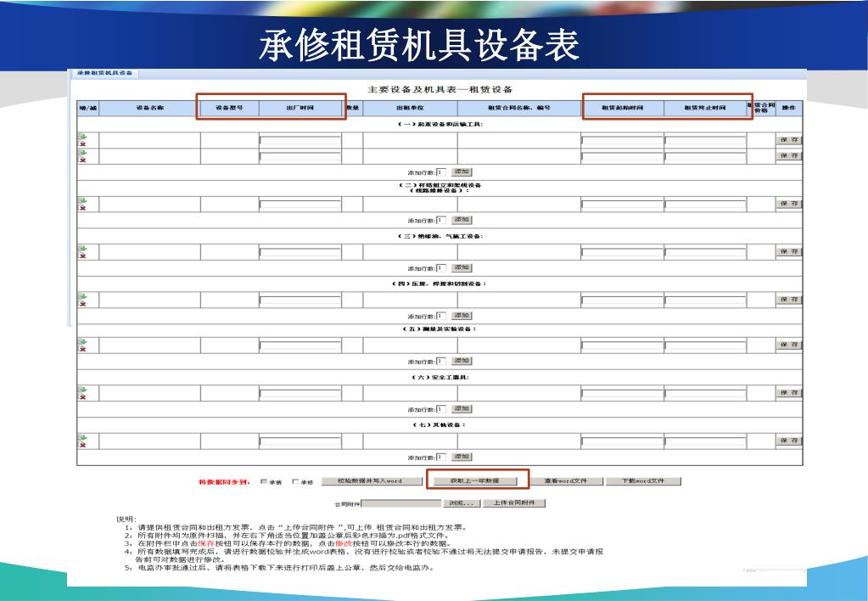This screenshot has height=601, width=868.
Task: Click red delete icon in 安全工器具 row
Action: (83, 397)
